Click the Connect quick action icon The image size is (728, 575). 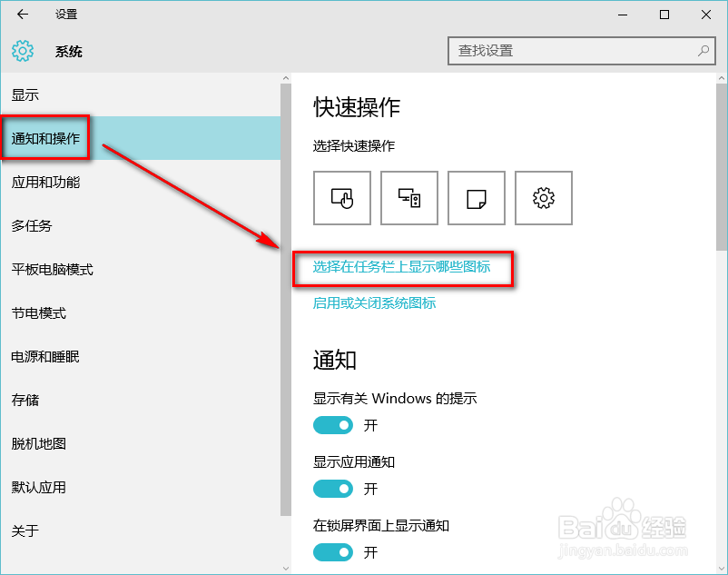[408, 197]
